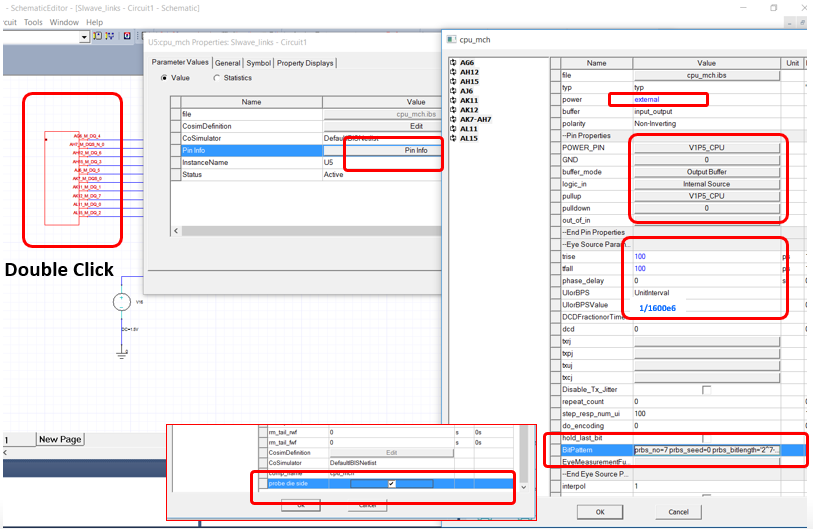Screen dimensions: 813x529
Task: Switch to the General tab
Action: point(228,63)
